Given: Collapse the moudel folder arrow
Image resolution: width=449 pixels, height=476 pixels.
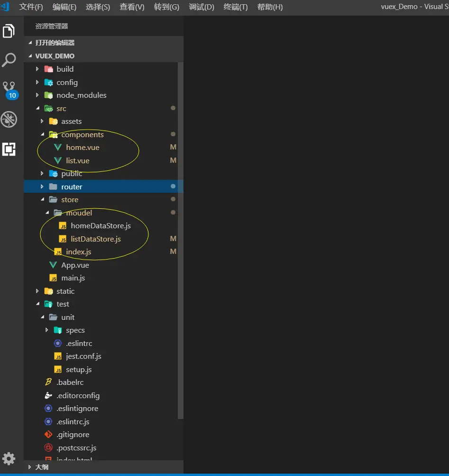Looking at the screenshot, I should click(47, 213).
